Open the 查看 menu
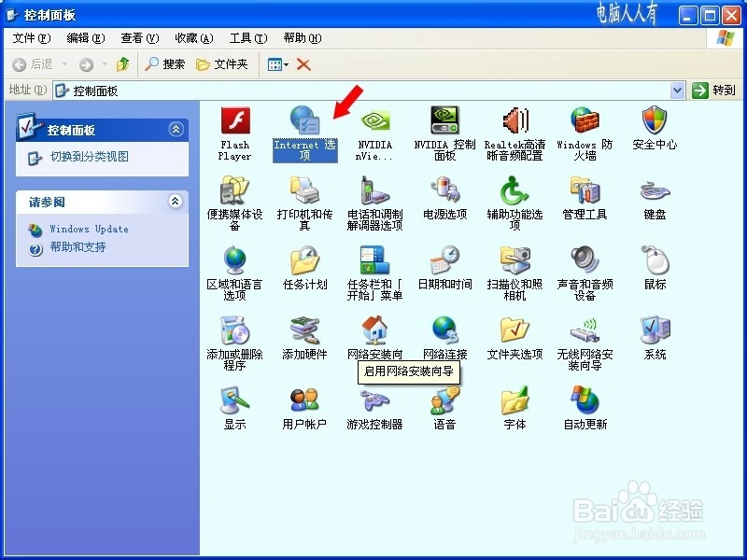The height and width of the screenshot is (560, 747). point(136,38)
